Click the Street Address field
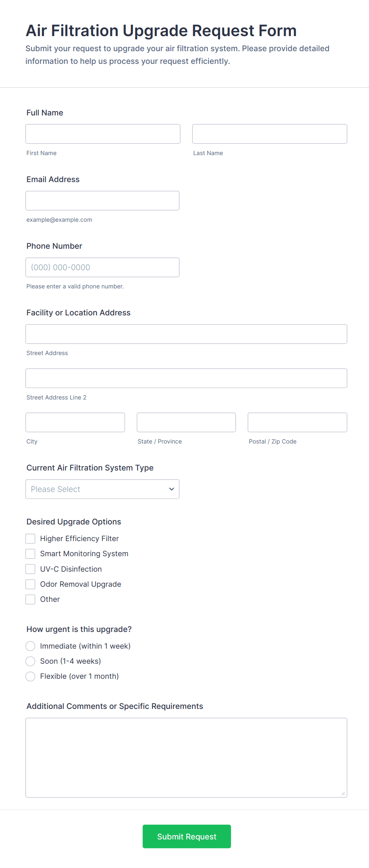 tap(186, 334)
